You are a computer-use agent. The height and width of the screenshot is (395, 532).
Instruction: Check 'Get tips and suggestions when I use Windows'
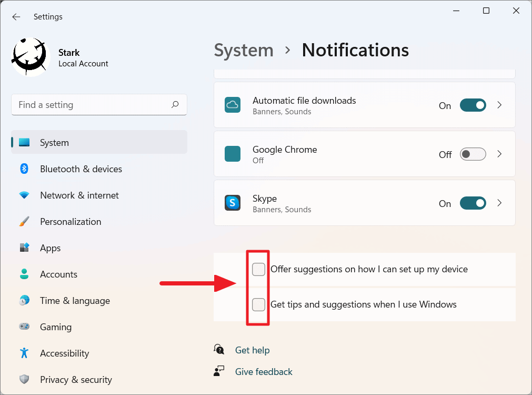click(x=258, y=304)
